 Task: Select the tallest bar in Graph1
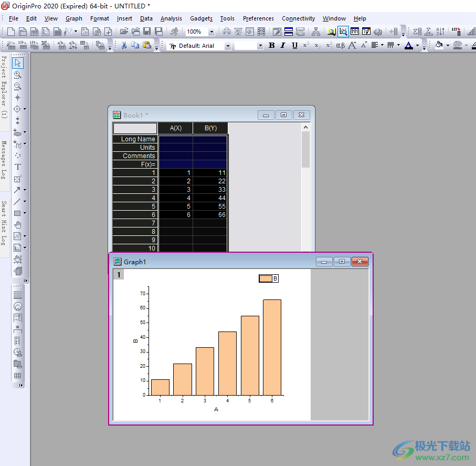click(x=272, y=347)
